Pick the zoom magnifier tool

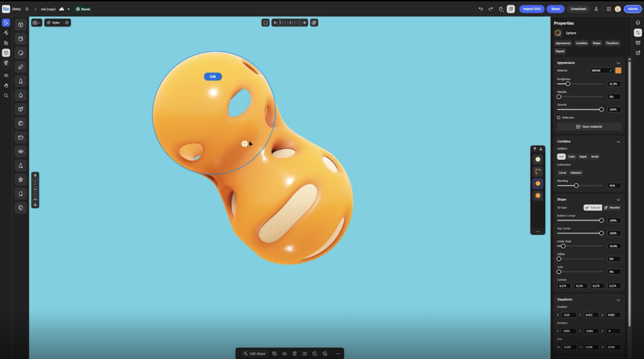point(6,96)
